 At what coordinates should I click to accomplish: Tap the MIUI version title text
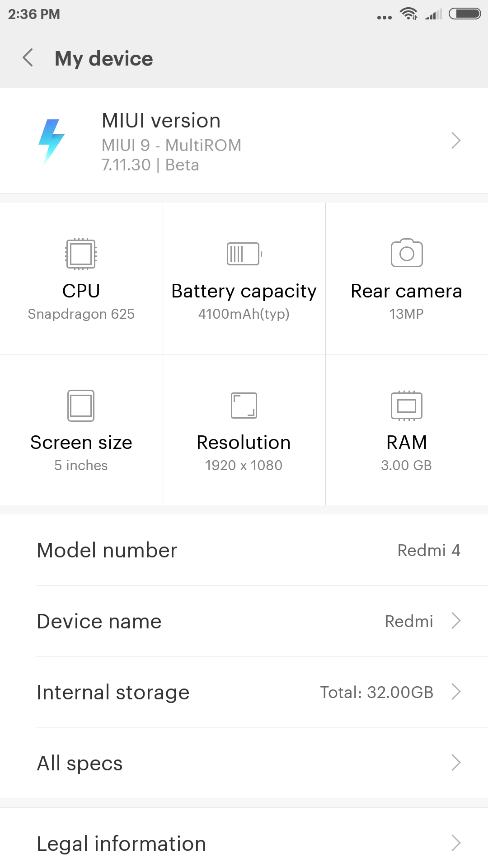coord(161,121)
